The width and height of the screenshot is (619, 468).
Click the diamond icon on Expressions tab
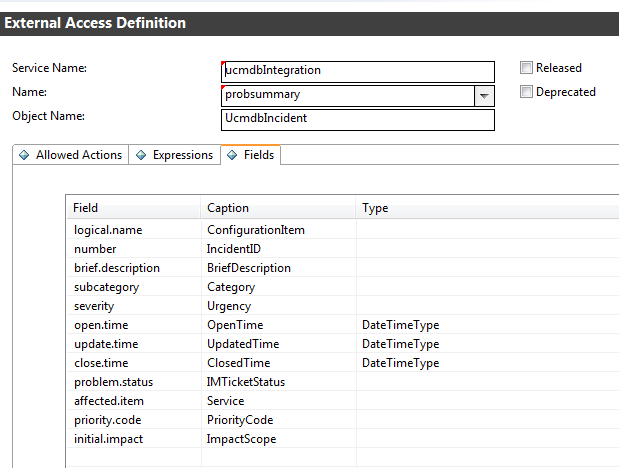coord(141,155)
